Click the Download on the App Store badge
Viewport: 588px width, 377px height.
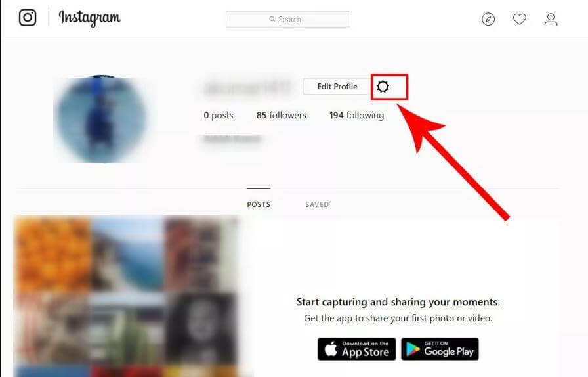356,349
